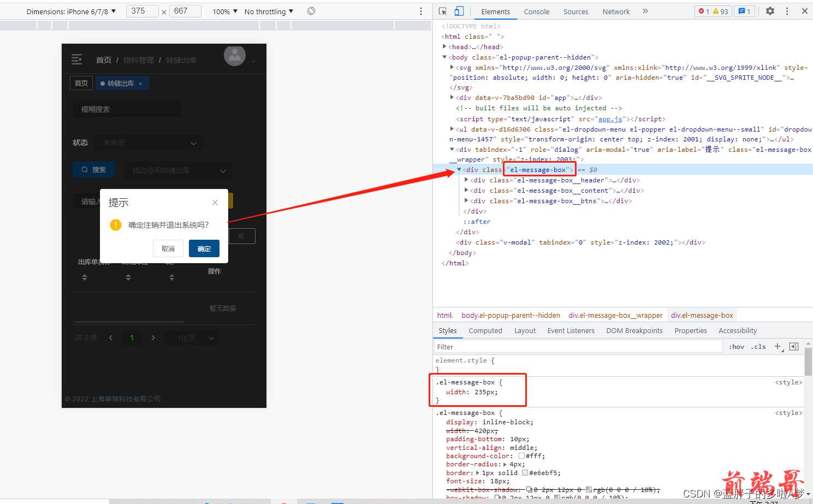Close the 转储出库 tag tab

140,84
